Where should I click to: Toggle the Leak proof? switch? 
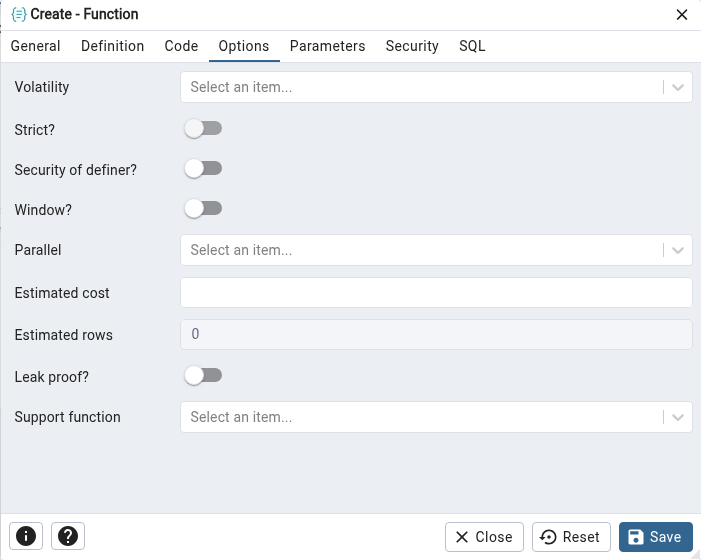click(x=203, y=376)
